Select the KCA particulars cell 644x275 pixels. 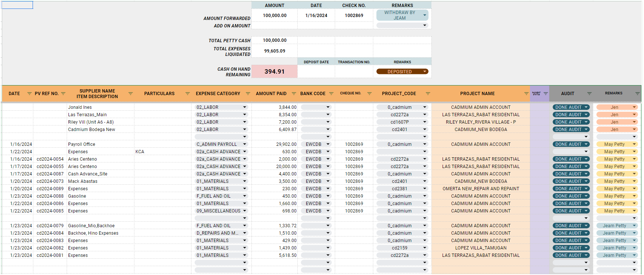tap(163, 152)
